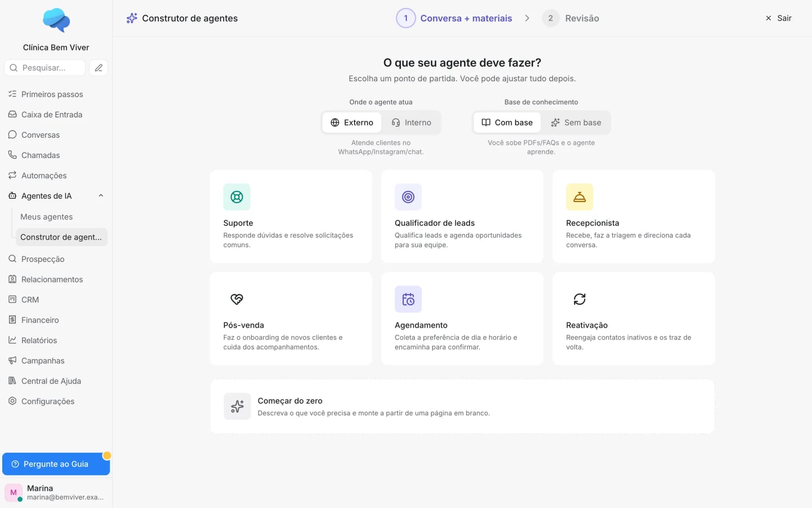Click Pergunte ao Guia button
812x508 pixels.
(x=56, y=464)
